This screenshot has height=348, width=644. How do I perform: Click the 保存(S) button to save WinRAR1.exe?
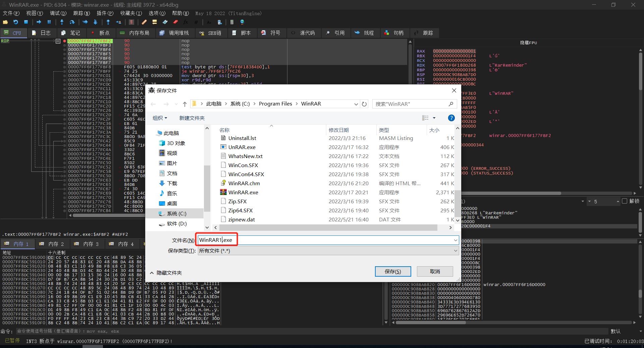click(393, 271)
